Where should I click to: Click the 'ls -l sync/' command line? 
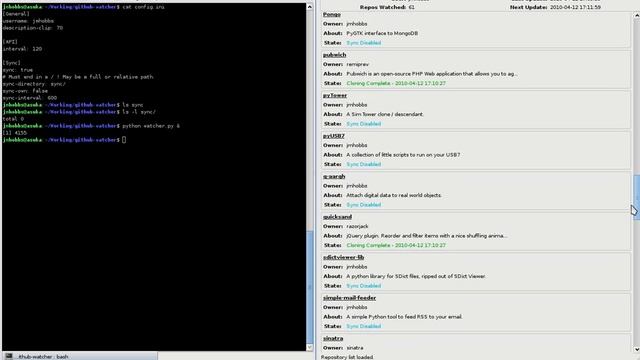[139, 111]
